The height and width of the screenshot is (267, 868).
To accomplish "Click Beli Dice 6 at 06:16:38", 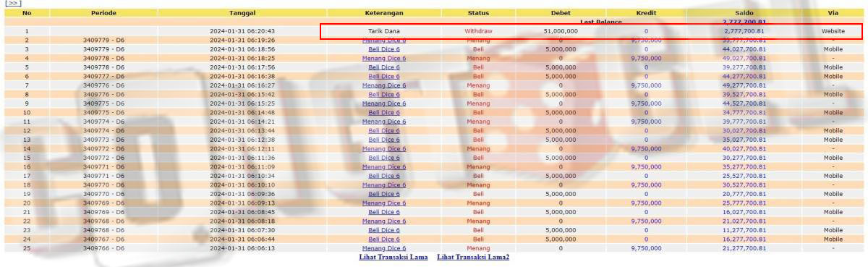I will pos(384,76).
